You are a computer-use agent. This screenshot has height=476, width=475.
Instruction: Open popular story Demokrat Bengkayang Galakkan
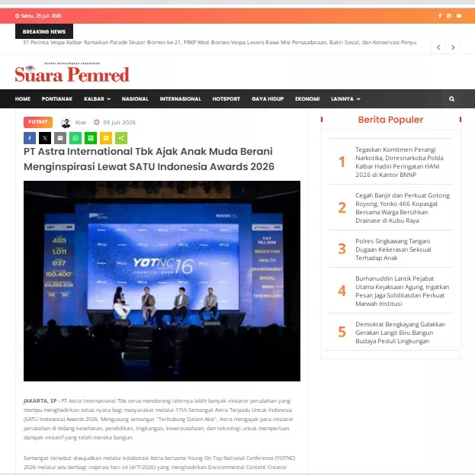click(400, 333)
